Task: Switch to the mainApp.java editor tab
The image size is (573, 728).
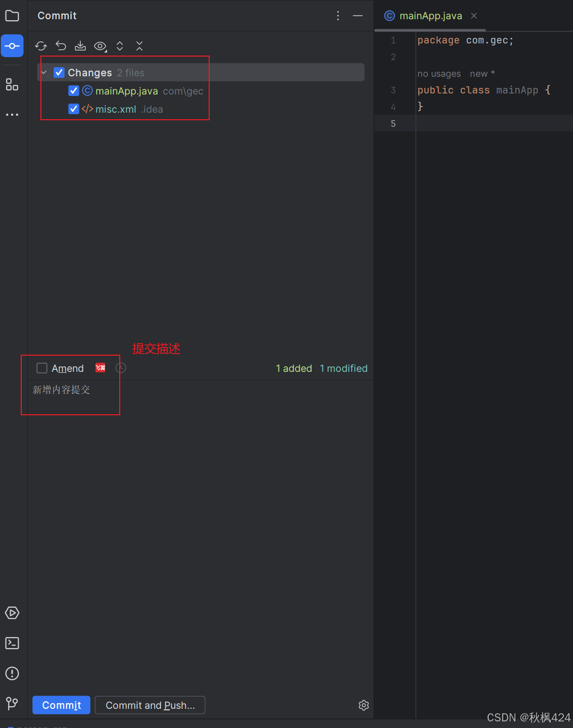Action: 431,16
